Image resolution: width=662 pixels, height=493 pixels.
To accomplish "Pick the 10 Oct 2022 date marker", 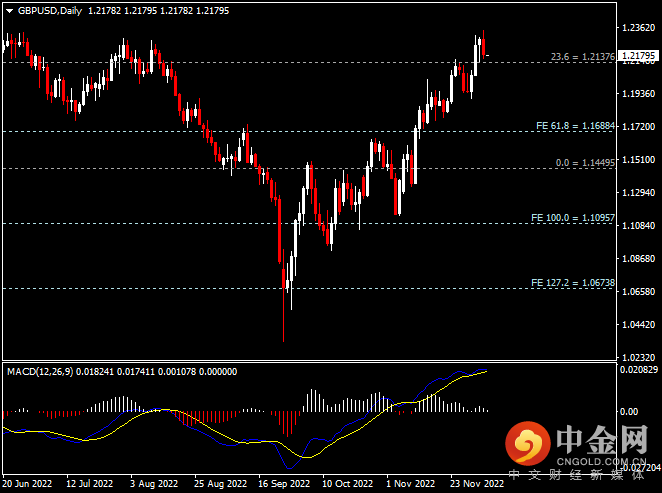I will [x=347, y=483].
